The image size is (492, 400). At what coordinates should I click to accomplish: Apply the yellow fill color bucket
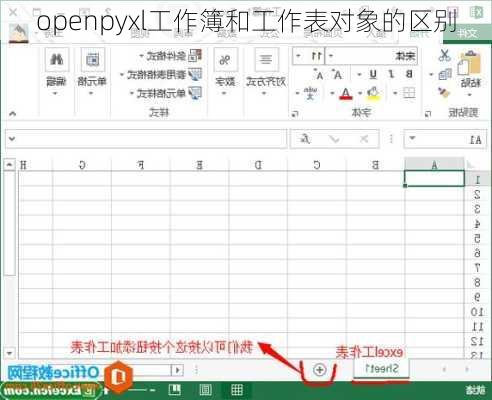tap(373, 93)
